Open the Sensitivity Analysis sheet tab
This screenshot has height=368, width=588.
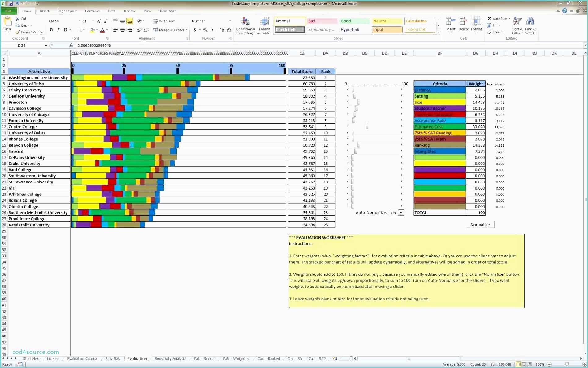pos(170,358)
